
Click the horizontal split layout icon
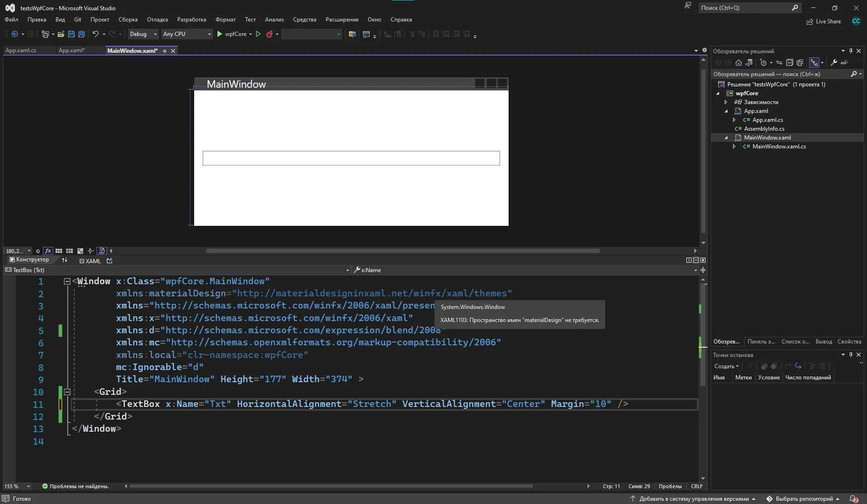[x=696, y=260]
